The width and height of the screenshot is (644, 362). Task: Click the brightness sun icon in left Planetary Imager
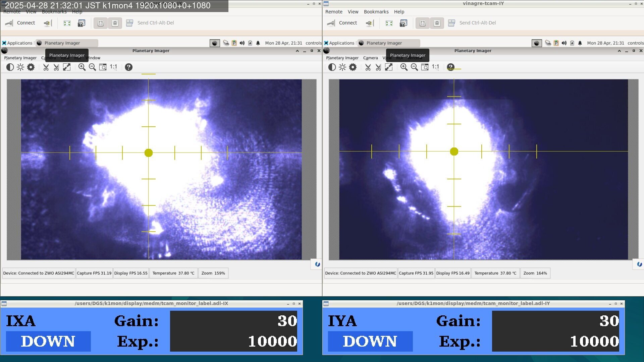tap(20, 67)
